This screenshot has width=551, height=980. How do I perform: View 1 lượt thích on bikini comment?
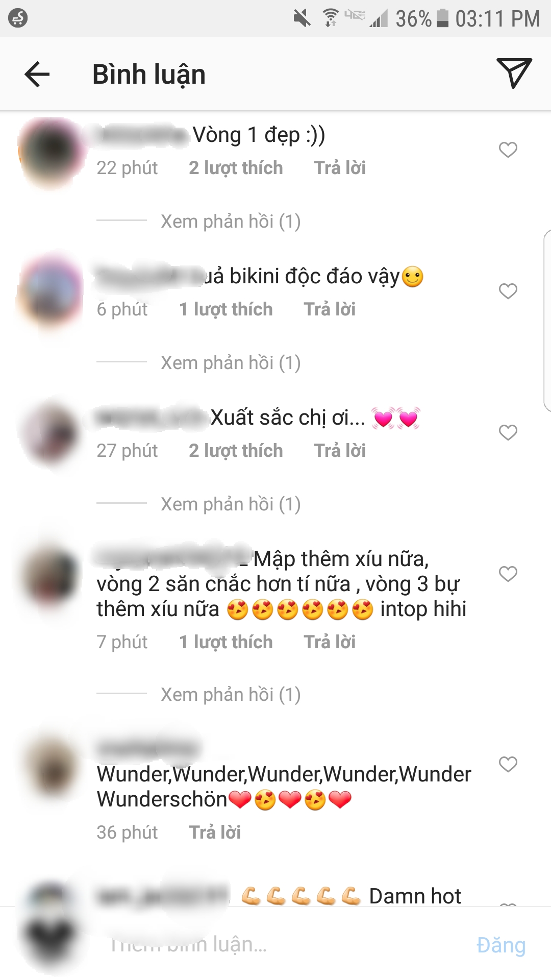[x=226, y=309]
